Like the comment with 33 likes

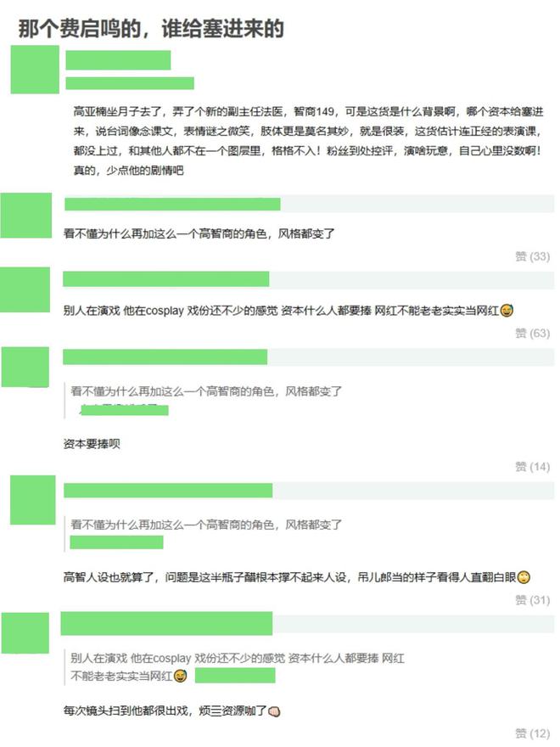coord(532,256)
